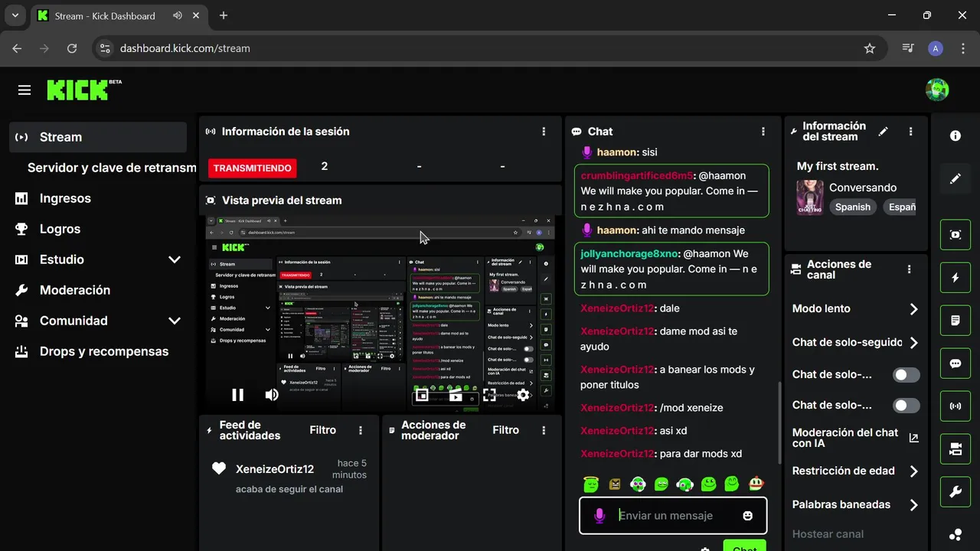Click the picture-in-picture icon in stream preview
This screenshot has width=980, height=551.
[422, 395]
